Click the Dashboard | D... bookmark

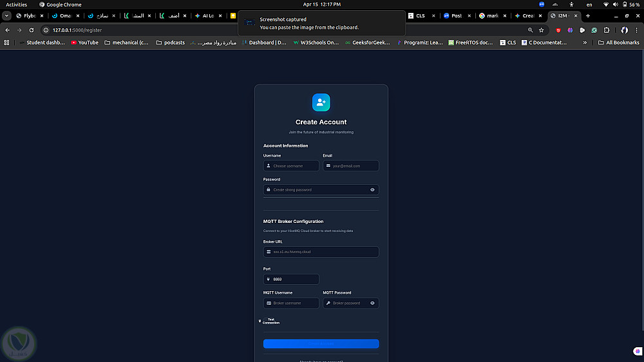click(x=264, y=43)
